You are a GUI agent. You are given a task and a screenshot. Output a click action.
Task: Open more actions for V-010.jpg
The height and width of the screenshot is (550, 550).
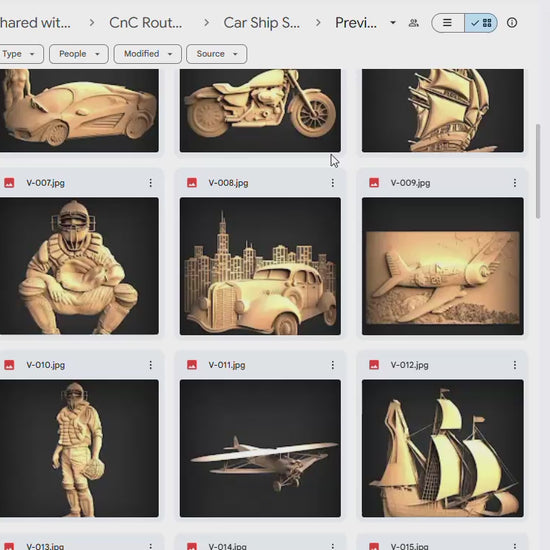click(150, 365)
